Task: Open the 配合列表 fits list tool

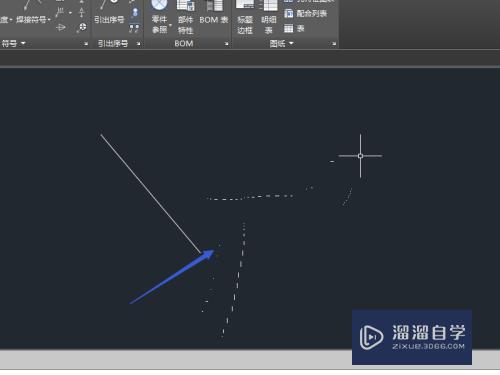Action: pos(306,14)
